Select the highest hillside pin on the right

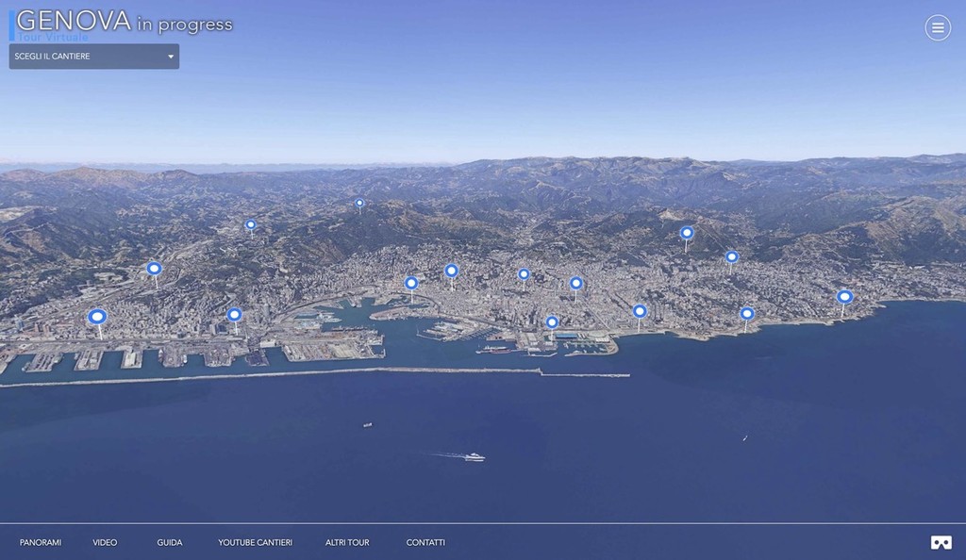(687, 233)
